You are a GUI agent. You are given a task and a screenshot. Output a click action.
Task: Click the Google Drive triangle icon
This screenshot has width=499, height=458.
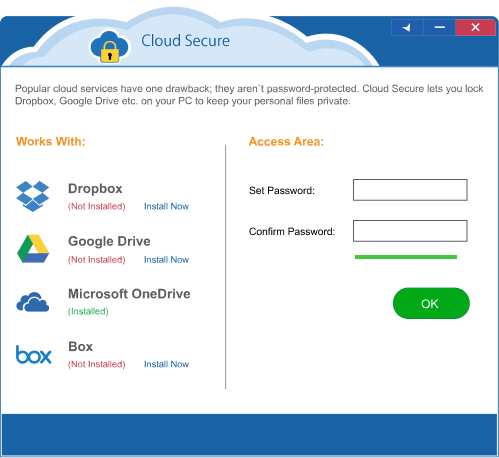coord(33,249)
